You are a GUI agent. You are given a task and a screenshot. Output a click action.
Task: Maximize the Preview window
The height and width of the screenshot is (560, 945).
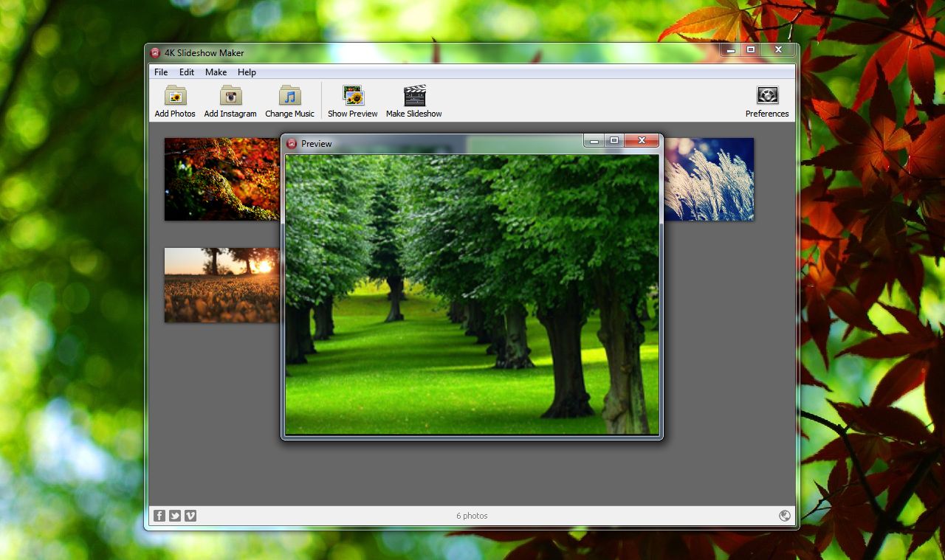tap(614, 140)
